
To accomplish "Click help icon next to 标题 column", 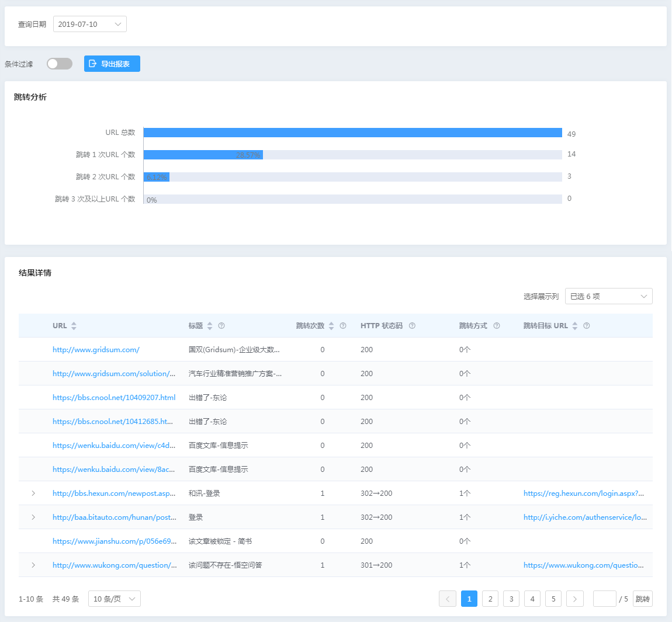I will point(221,326).
